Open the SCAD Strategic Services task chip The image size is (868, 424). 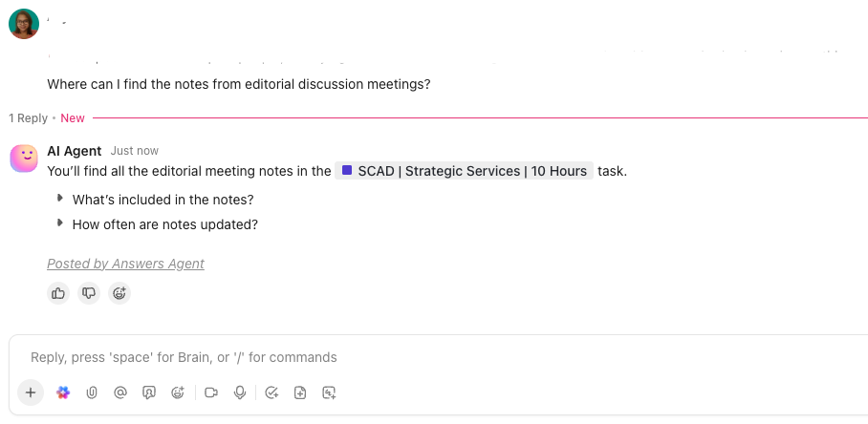[x=464, y=171]
